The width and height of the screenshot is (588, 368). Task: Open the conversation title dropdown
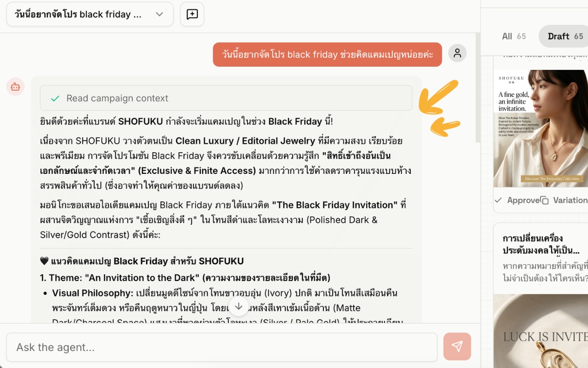(x=90, y=14)
